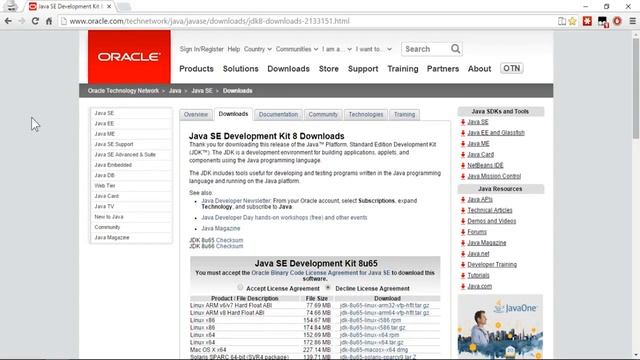Viewport: 640px width, 360px height.
Task: Download jdk-8u65-macosx-x64.dmg file
Action: click(373, 350)
